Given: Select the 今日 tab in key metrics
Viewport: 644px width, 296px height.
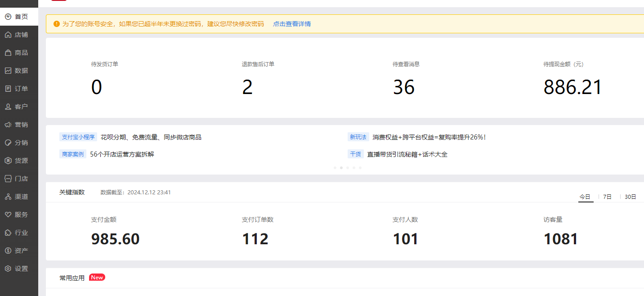Looking at the screenshot, I should (585, 197).
